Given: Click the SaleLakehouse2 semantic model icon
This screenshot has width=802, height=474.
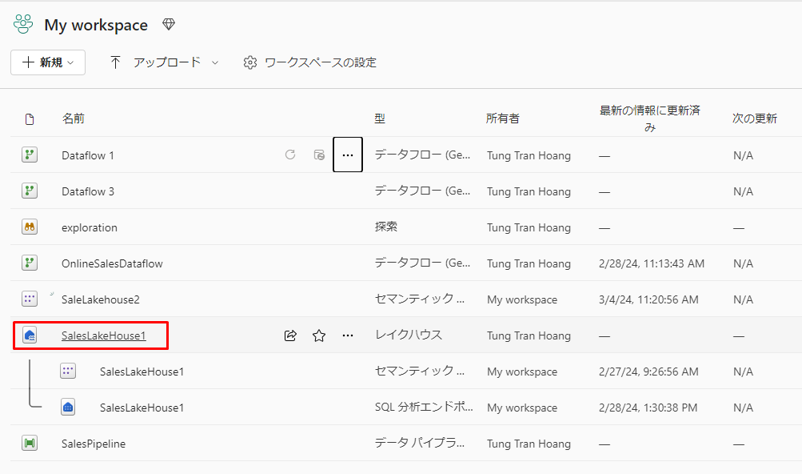Looking at the screenshot, I should tap(30, 299).
